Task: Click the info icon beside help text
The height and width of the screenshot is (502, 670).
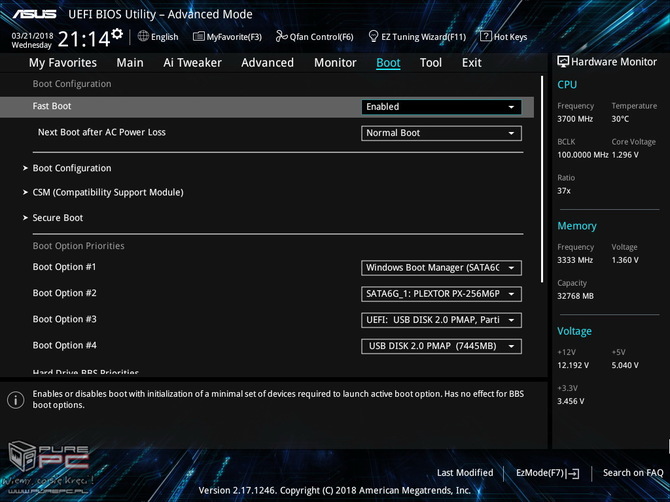Action: pos(16,400)
